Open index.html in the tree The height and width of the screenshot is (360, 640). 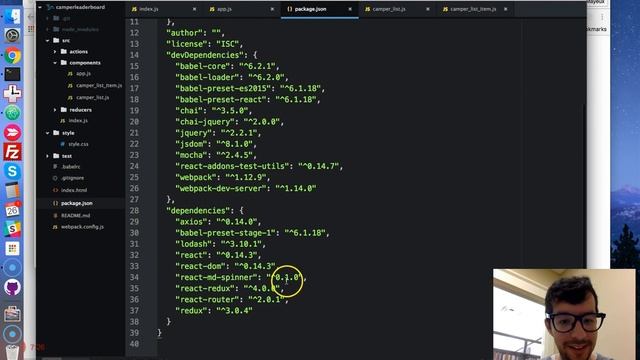pos(74,190)
